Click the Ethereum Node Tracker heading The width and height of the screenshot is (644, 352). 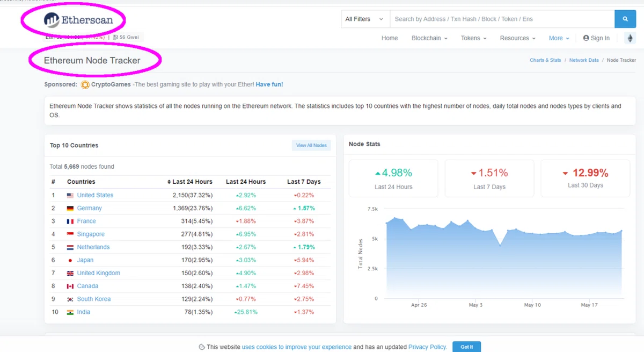92,61
